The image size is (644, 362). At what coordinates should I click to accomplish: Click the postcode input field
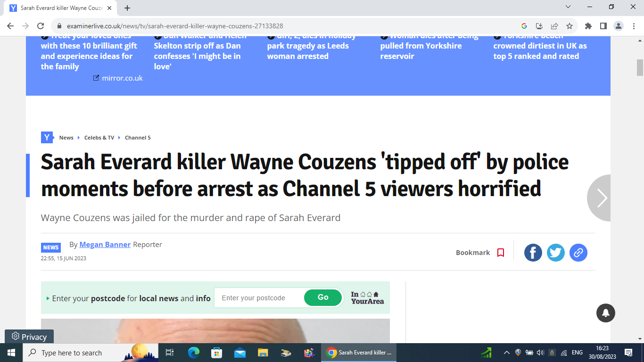259,298
